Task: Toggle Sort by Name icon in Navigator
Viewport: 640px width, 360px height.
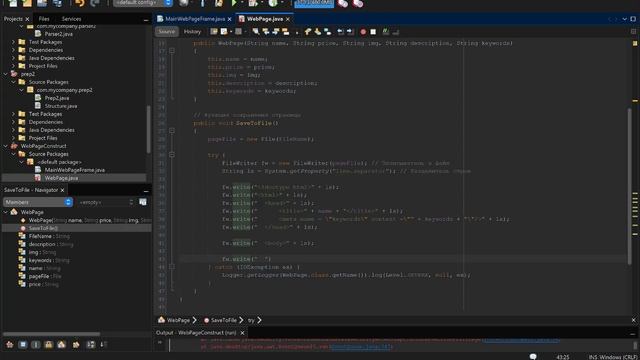Action: click(91, 344)
